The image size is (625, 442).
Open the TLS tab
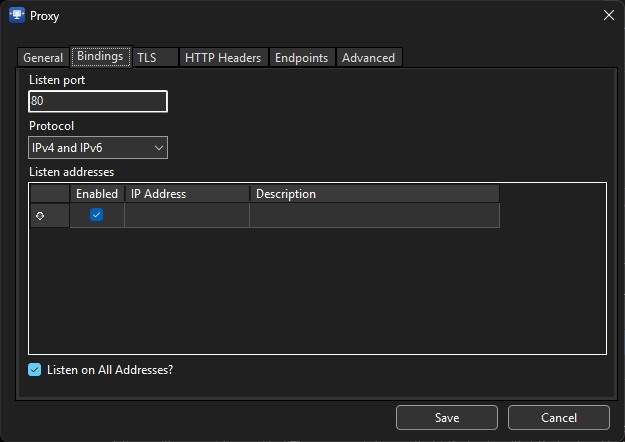155,58
